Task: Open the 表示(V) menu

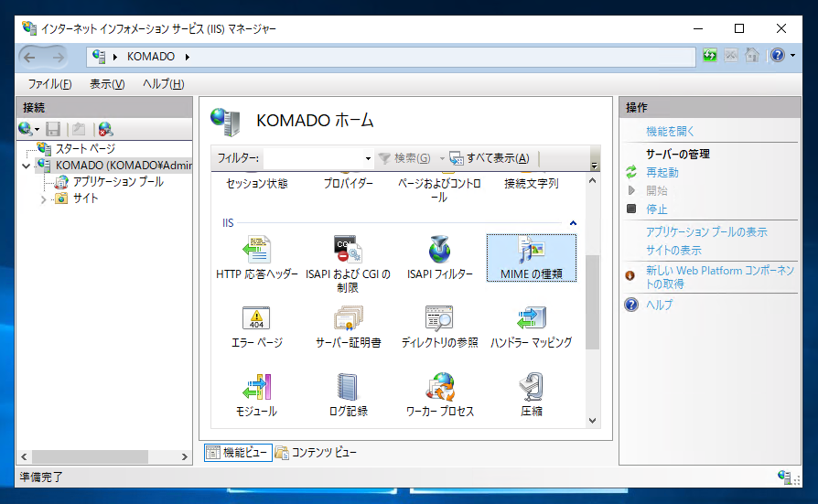Action: 107,84
